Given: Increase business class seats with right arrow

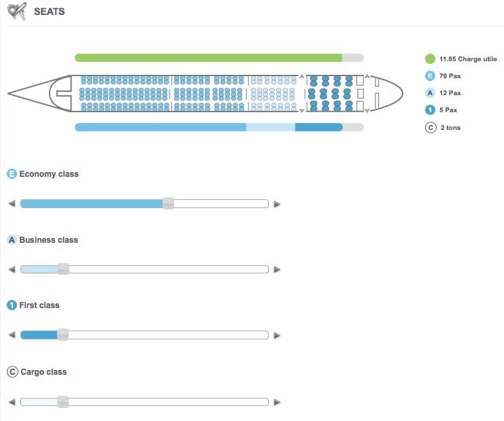Looking at the screenshot, I should (x=277, y=269).
